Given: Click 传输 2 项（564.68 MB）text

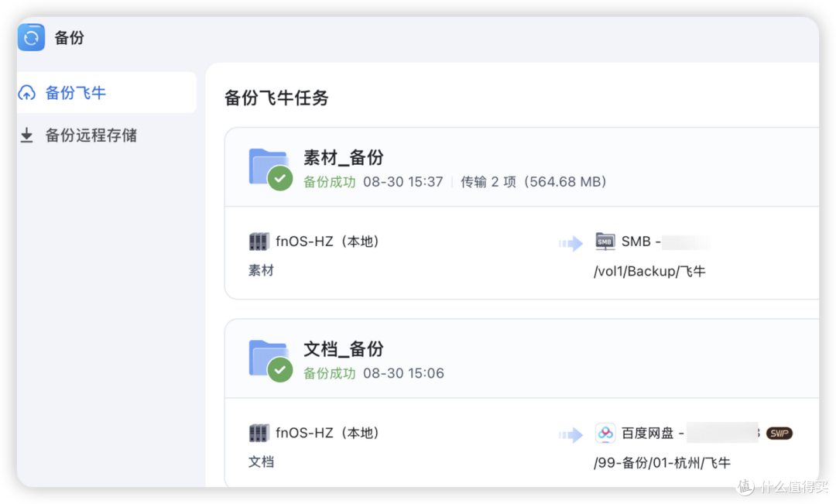Looking at the screenshot, I should 533,182.
